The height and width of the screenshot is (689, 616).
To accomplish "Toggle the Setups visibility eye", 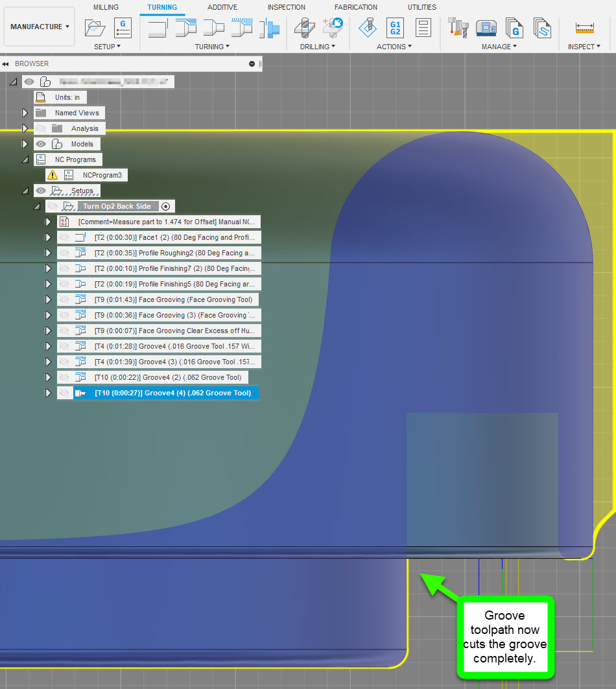I will [42, 191].
